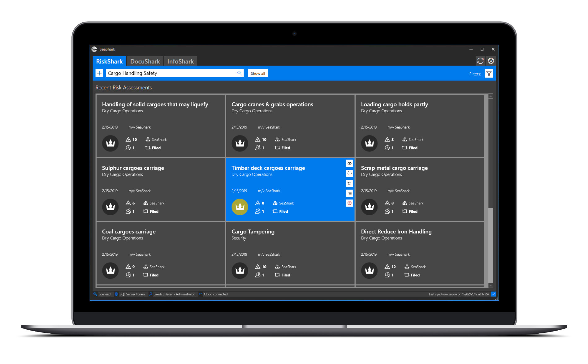Click the scrollbar down arrow
Viewport: 588px width, 364px height.
(x=491, y=285)
